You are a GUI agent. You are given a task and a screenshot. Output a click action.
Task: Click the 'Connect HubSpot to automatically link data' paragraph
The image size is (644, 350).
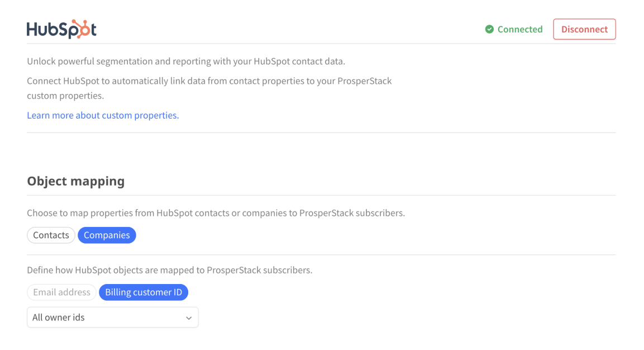pyautogui.click(x=209, y=88)
